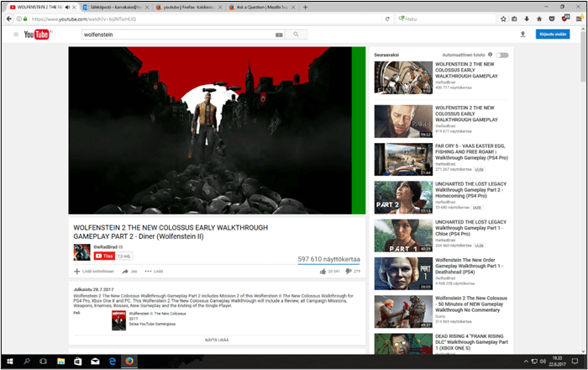This screenshot has height=370, width=588.
Task: Show bookmarks library icon in Firefox toolbar
Action: tap(514, 18)
